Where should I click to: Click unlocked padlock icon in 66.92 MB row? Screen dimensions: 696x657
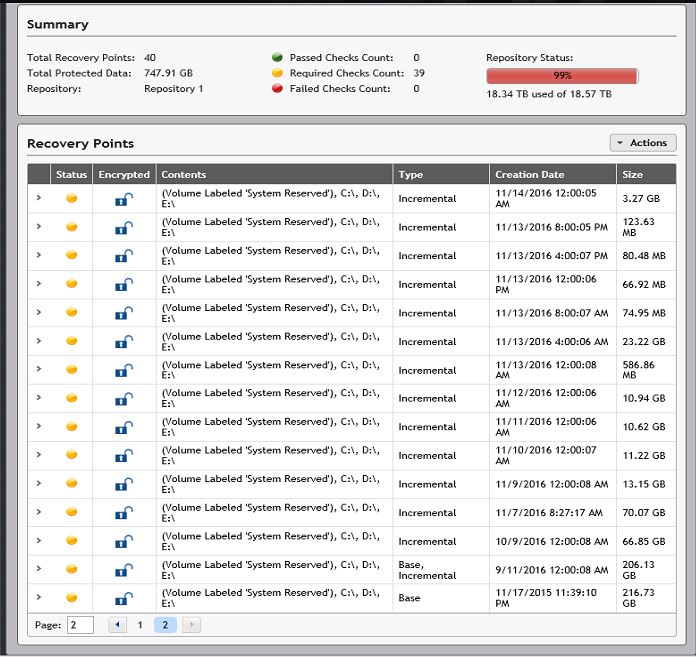(124, 285)
